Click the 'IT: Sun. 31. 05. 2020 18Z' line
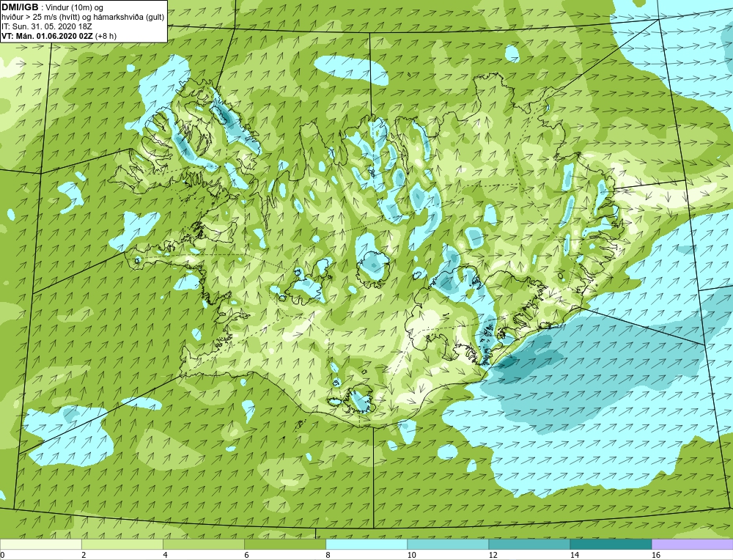 [45, 26]
